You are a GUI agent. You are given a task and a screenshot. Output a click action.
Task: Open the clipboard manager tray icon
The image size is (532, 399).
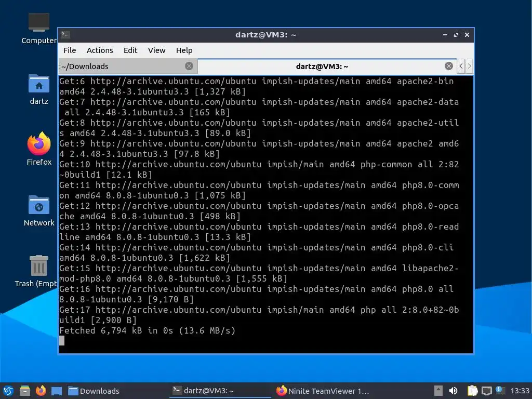tap(472, 391)
